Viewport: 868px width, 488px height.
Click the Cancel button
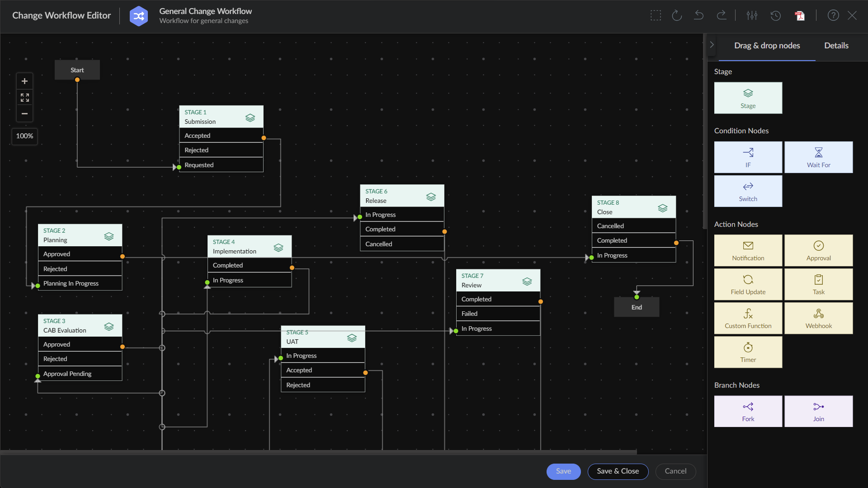(675, 471)
